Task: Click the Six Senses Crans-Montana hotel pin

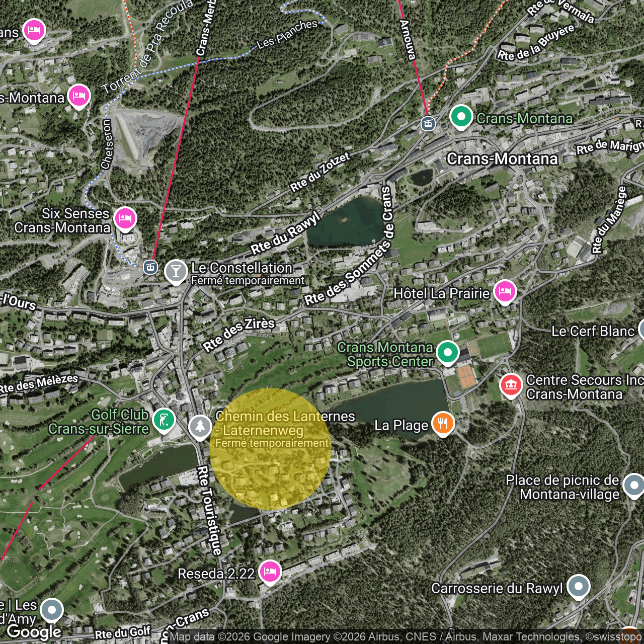Action: tap(125, 219)
